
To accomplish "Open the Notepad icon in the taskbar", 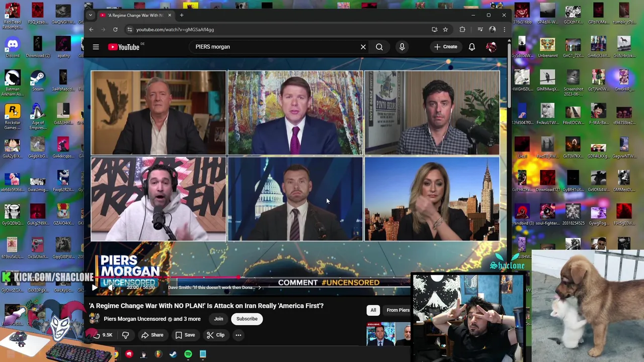I will tap(203, 354).
